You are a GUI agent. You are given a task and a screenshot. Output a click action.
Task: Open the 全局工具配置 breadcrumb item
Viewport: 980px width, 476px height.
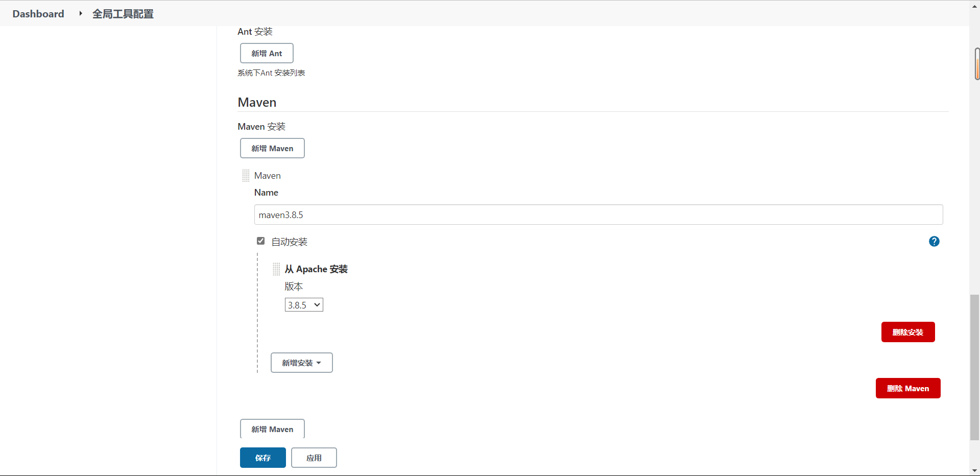(123, 14)
